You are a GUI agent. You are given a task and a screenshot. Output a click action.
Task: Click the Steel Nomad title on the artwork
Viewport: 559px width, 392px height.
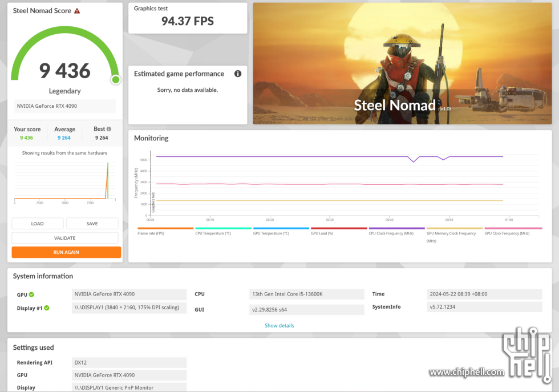point(395,105)
